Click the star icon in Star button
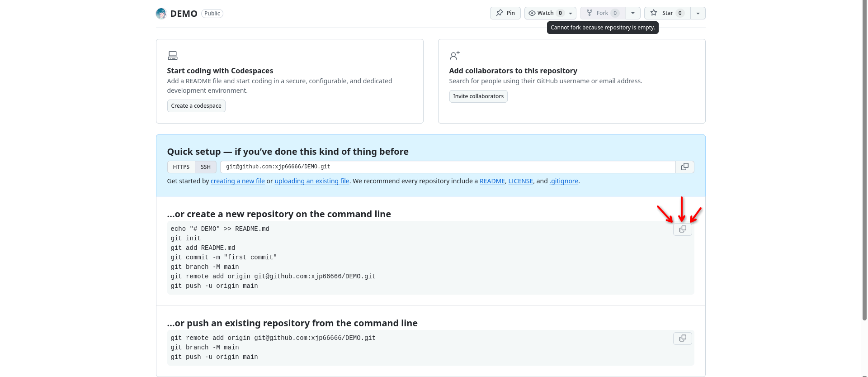This screenshot has height=377, width=868. [x=654, y=13]
